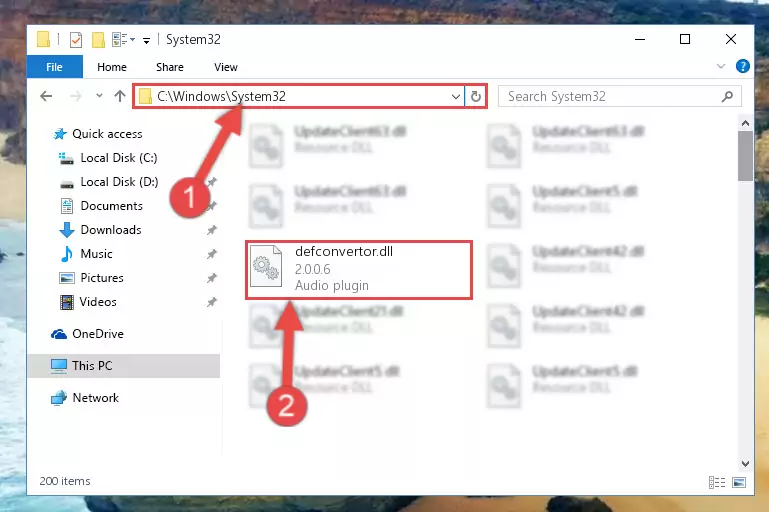
Task: Open Local Disk (D:) in sidebar
Action: (x=119, y=182)
